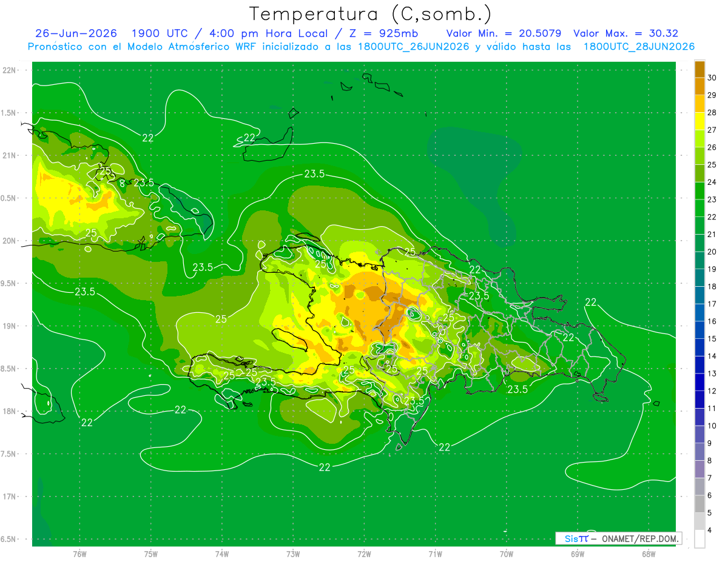Click the "20" label on the colorbar
This screenshot has width=728, height=562.
click(712, 252)
